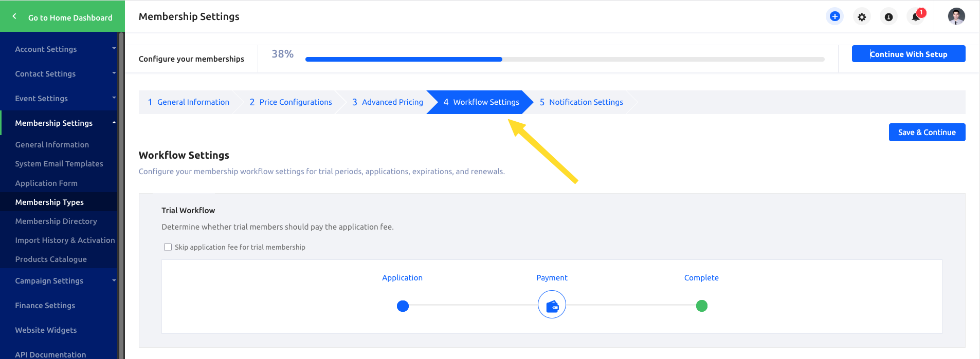Screen dimensions: 980x359
Task: Collapse the Membership Settings section
Action: click(59, 123)
